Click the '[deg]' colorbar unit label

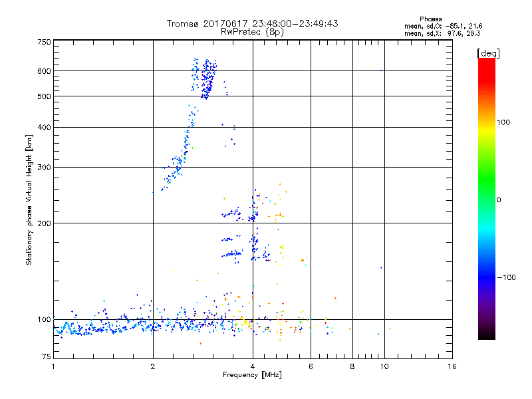[x=488, y=53]
